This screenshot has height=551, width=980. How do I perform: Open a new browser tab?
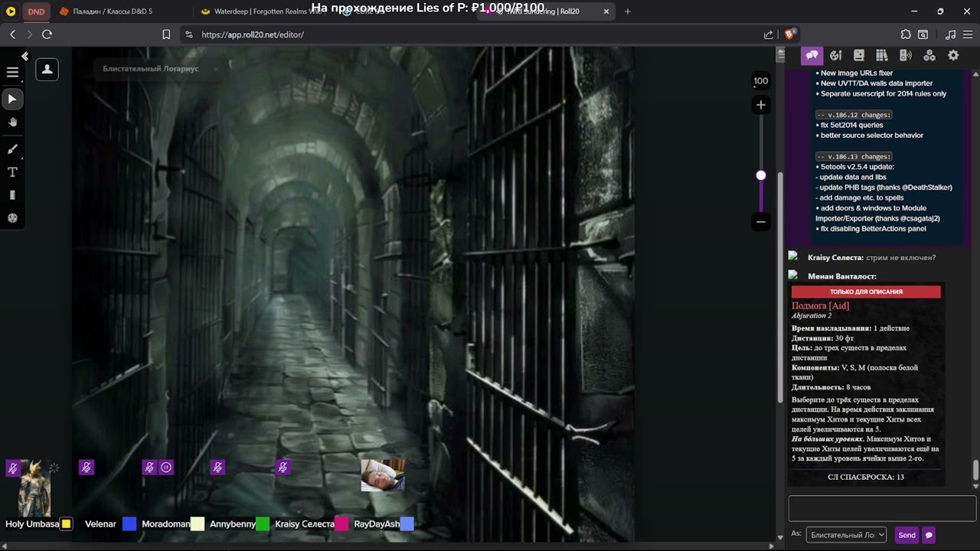[x=628, y=11]
